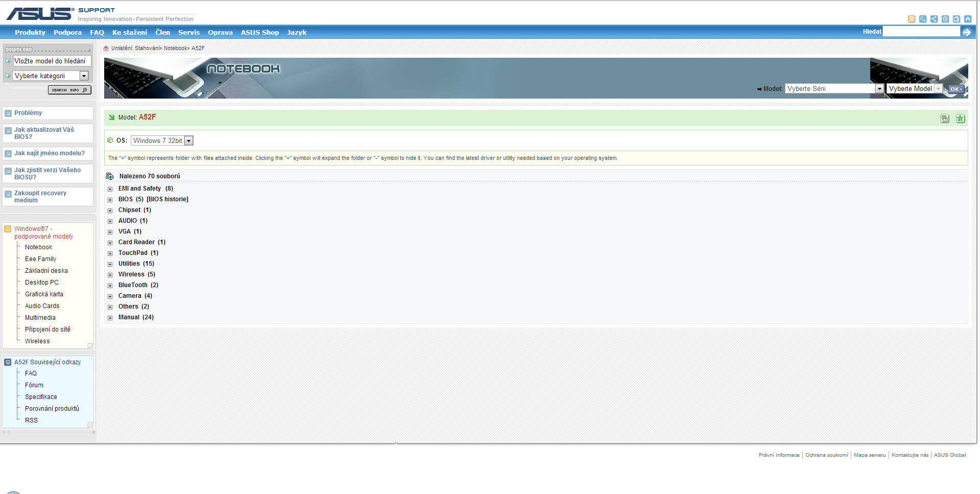Expand the TouchPad folder

(x=110, y=253)
